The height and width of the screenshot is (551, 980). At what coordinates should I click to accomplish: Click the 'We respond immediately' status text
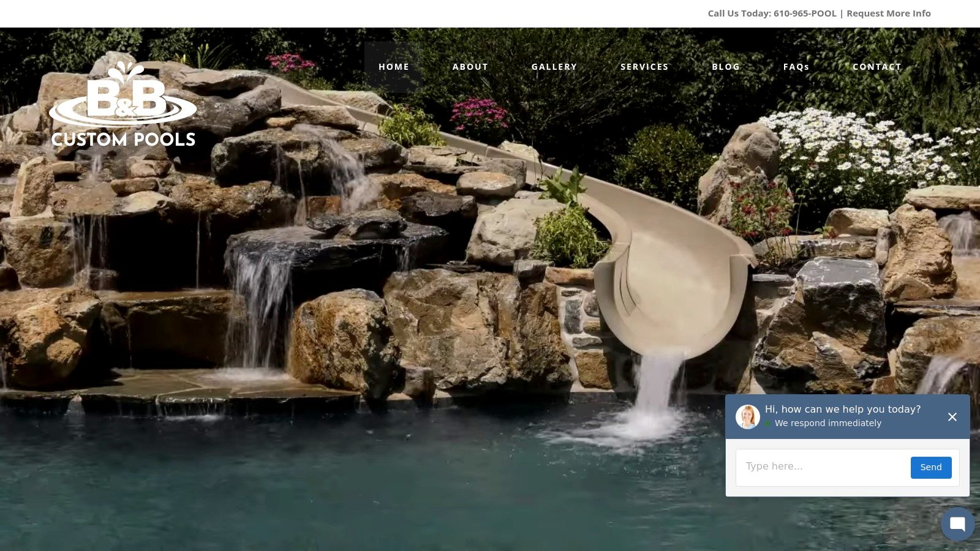pos(827,423)
